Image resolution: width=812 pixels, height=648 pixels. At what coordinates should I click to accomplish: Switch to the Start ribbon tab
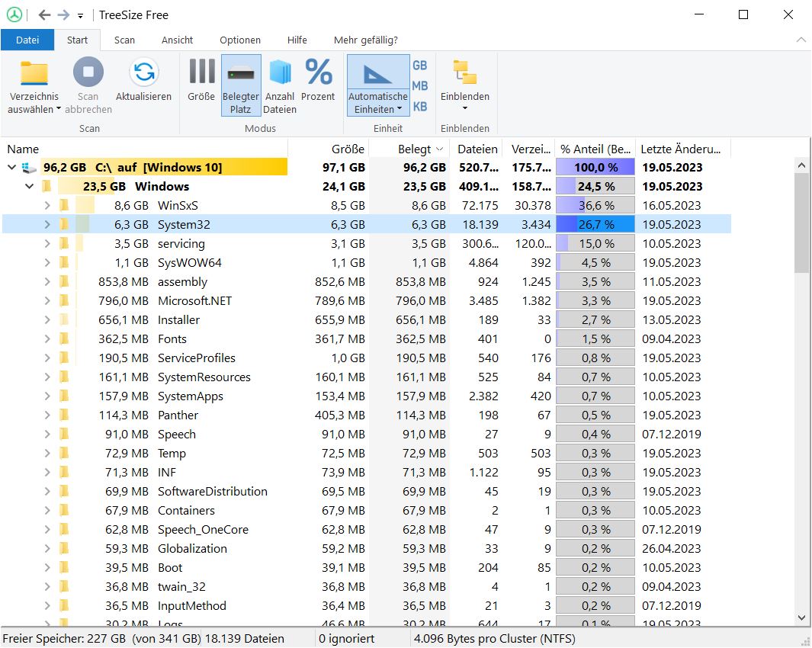click(x=77, y=40)
